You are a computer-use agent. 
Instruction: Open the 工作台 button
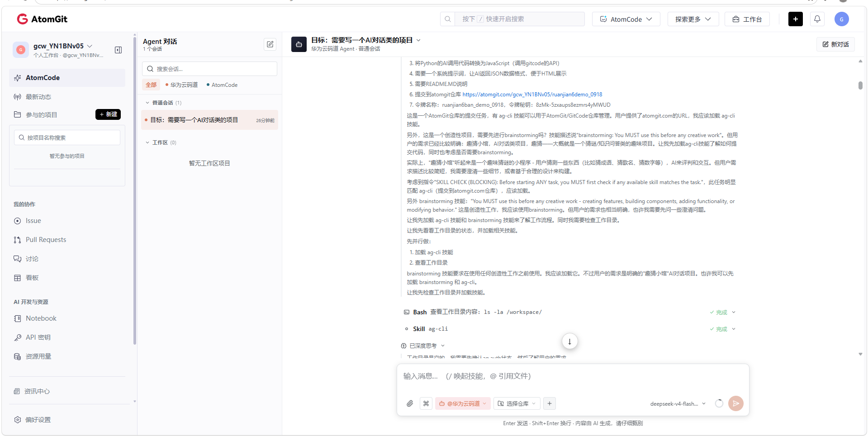(x=747, y=19)
